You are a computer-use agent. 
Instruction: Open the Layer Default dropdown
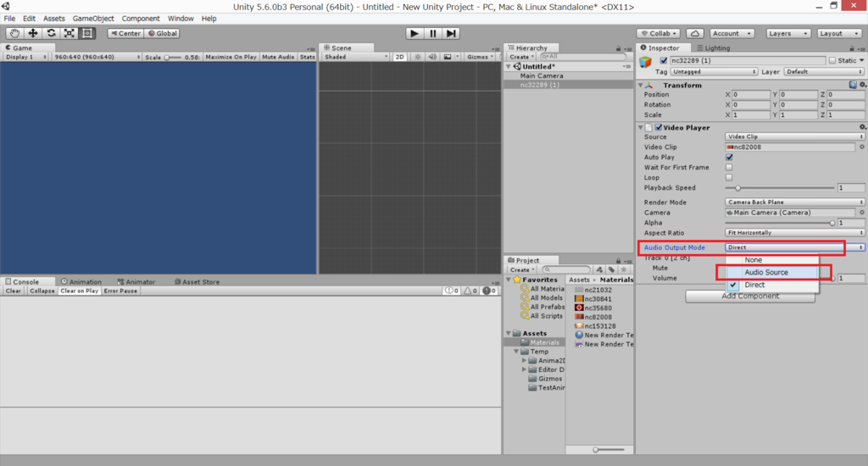(824, 72)
